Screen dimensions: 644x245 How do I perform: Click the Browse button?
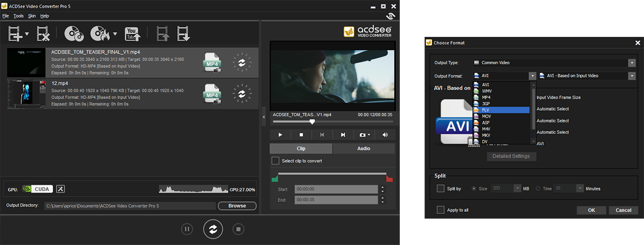point(237,205)
